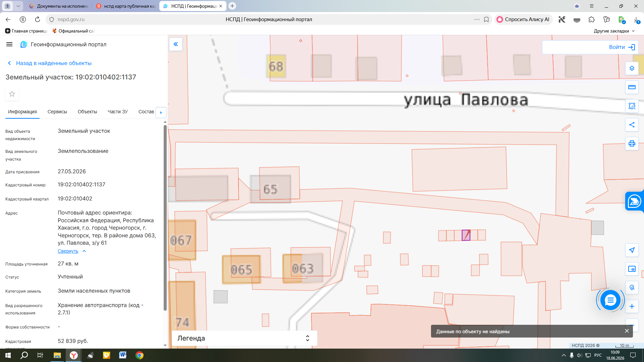
Task: Collapse address with the chevron next to Свернуть
Action: click(x=84, y=251)
